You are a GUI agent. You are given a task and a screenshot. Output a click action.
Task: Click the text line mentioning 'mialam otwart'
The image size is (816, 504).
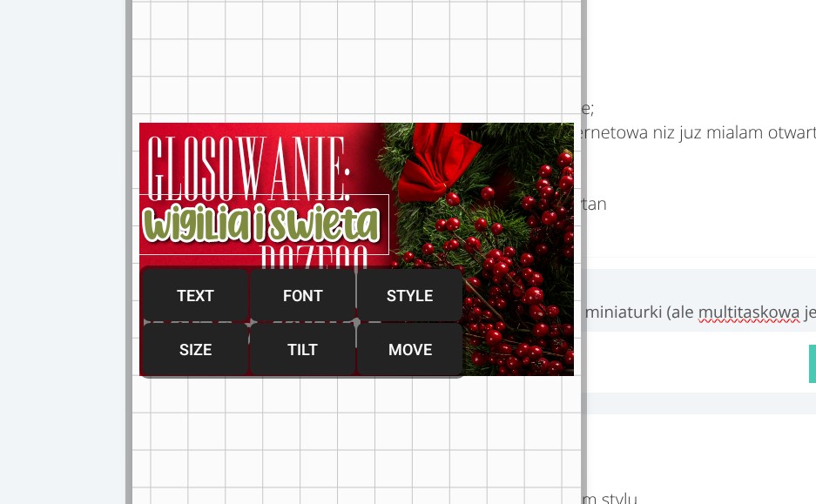[697, 132]
